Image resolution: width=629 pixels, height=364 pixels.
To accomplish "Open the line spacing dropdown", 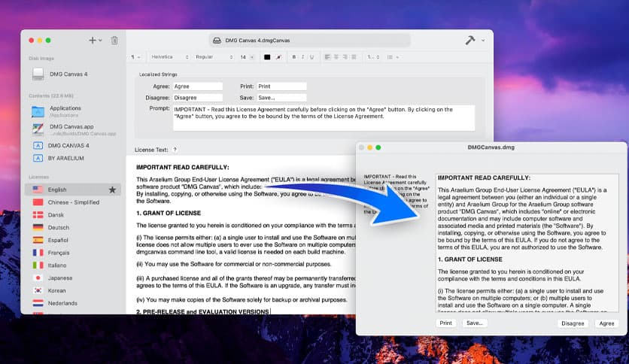I will [373, 57].
